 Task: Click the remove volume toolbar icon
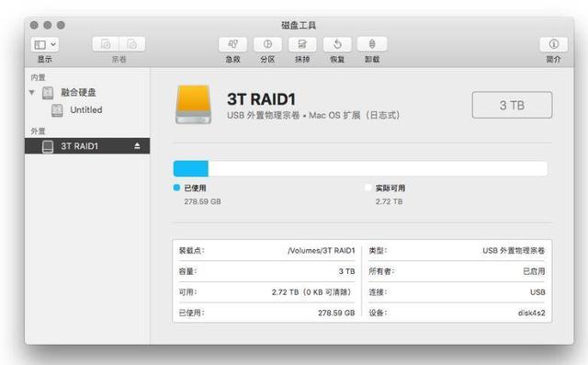tap(132, 44)
